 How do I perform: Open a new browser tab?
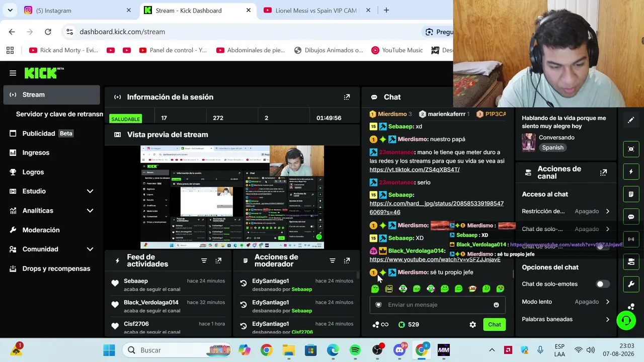[x=386, y=11]
